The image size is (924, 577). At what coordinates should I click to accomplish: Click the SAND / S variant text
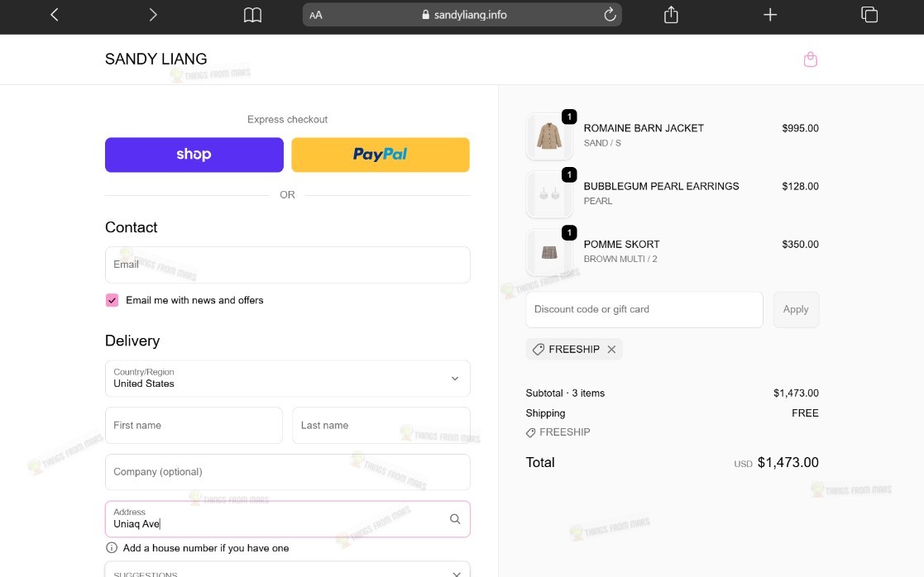tap(602, 143)
